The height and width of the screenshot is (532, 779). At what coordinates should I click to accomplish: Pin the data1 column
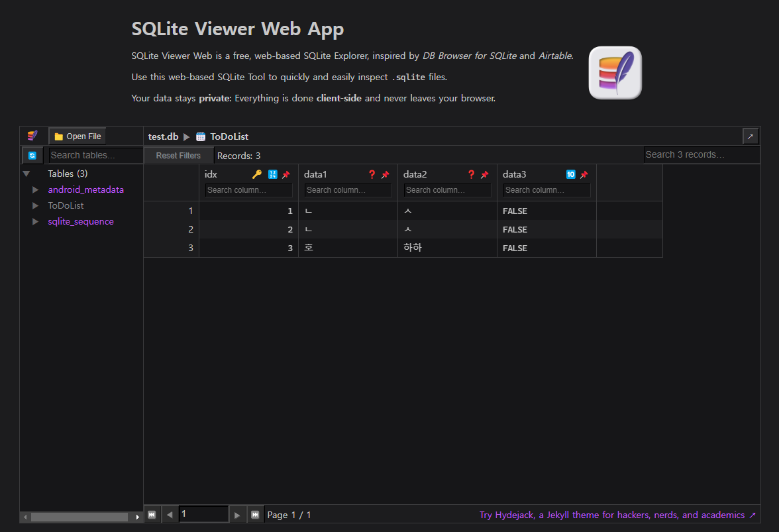tap(386, 174)
